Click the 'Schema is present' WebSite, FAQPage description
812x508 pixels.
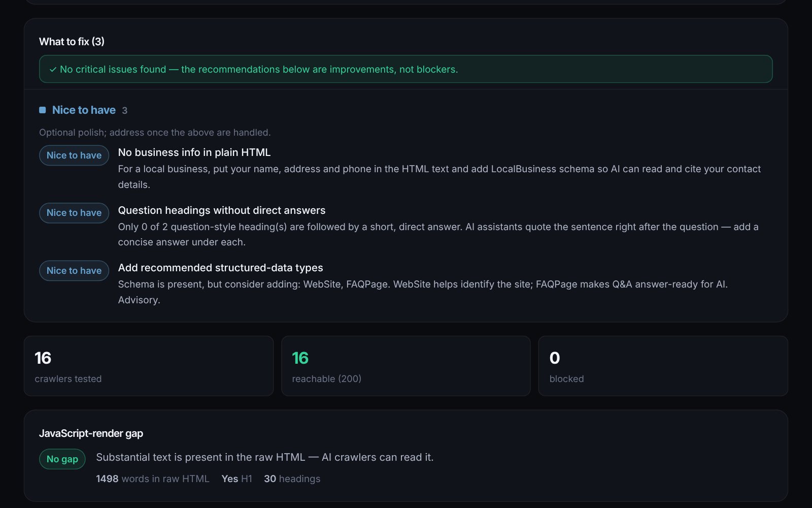[423, 292]
